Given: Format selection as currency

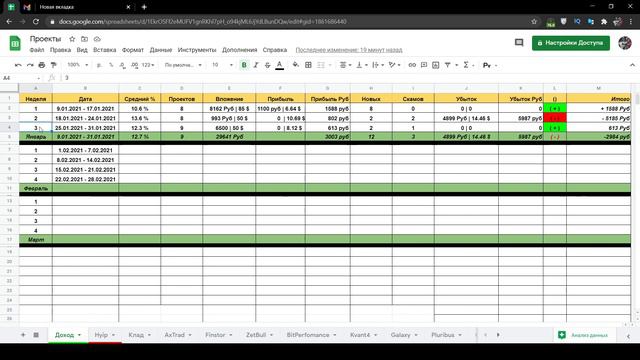Looking at the screenshot, I should click(x=99, y=65).
